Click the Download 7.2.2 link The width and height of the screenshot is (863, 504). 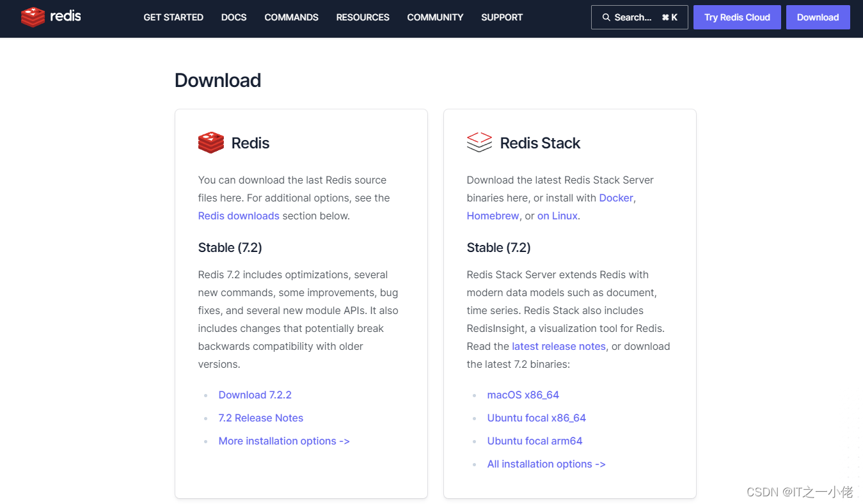255,395
